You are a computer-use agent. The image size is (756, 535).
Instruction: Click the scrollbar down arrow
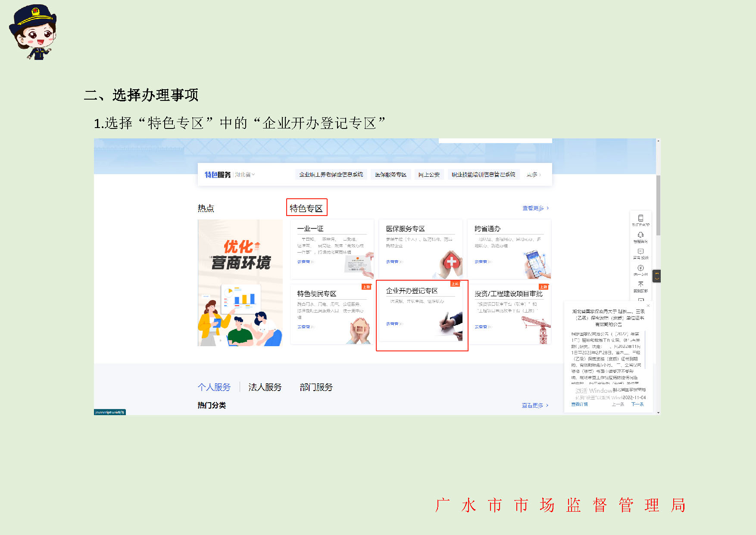coord(658,413)
